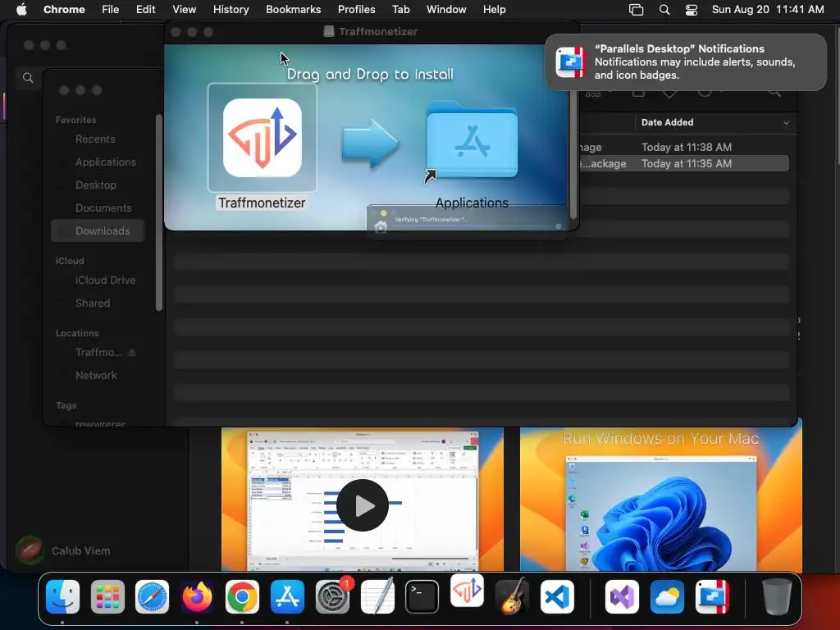The image size is (840, 630).
Task: Click the Parallels Desktop Notifications banner
Action: click(686, 62)
